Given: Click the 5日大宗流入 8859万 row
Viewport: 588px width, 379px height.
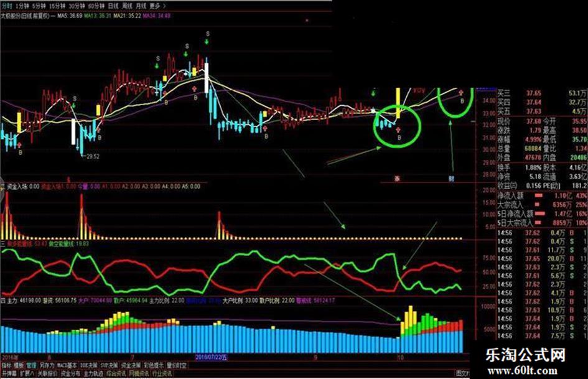Looking at the screenshot, I should (542, 223).
